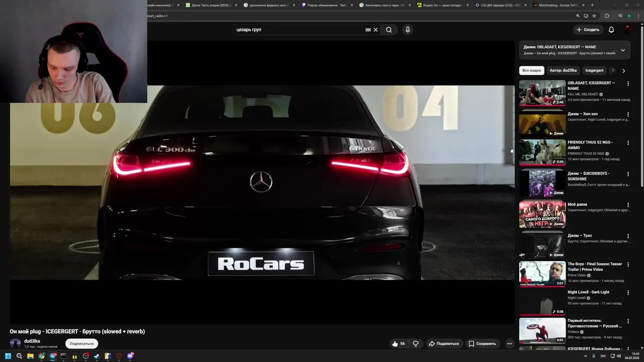Show hidden system tray icons chevron

[x=585, y=356]
